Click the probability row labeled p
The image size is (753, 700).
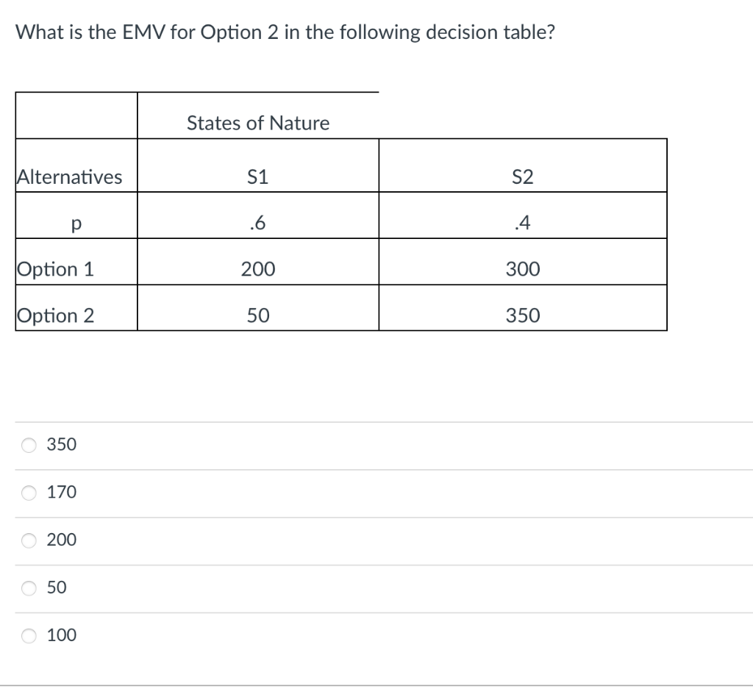coord(74,224)
